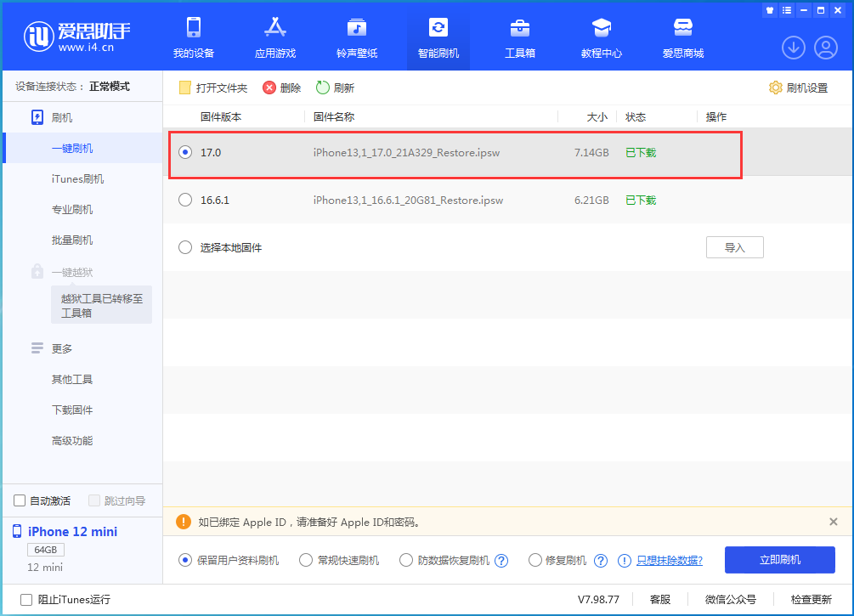Viewport: 854px width, 616px height.
Task: Select 一键刷机 in the sidebar
Action: click(82, 148)
